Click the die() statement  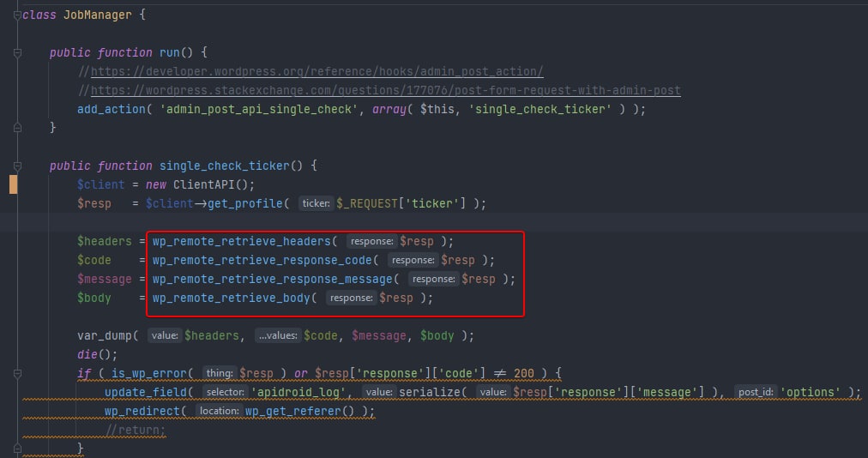(98, 354)
